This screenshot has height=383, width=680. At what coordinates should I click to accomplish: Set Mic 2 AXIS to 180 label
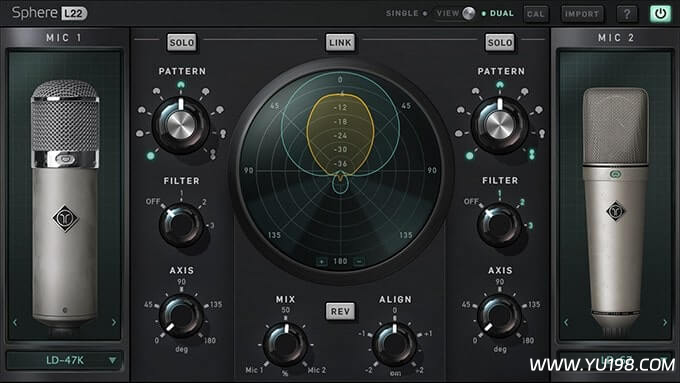pyautogui.click(x=528, y=340)
